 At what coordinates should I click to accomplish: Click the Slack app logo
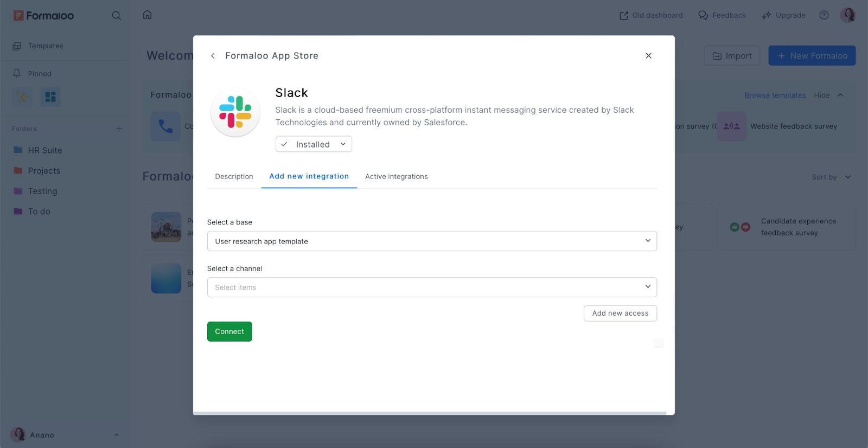(235, 112)
